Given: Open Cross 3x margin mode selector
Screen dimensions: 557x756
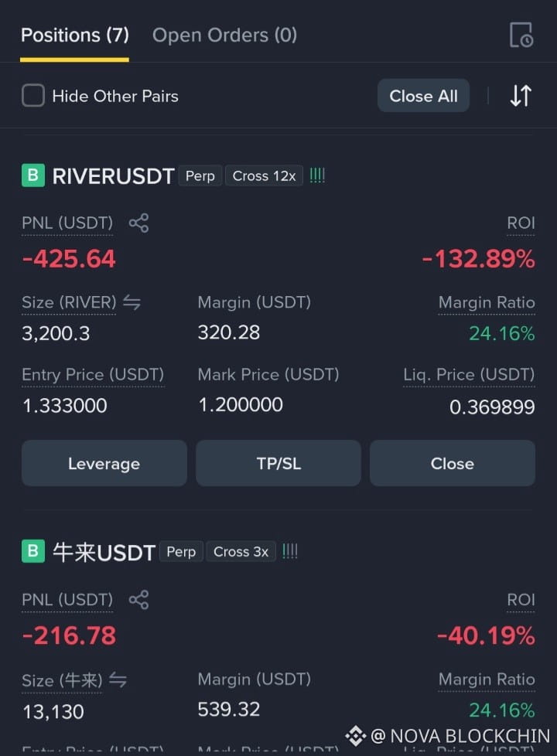Looking at the screenshot, I should pos(241,552).
